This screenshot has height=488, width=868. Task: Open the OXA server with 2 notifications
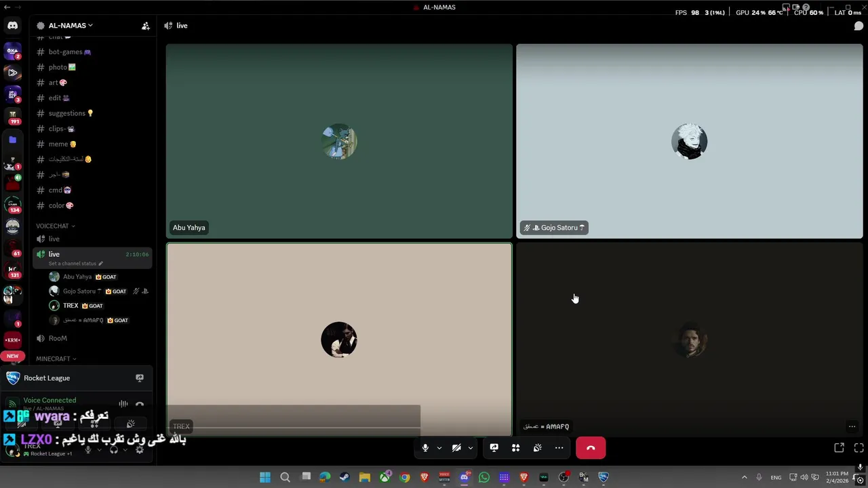tap(12, 51)
